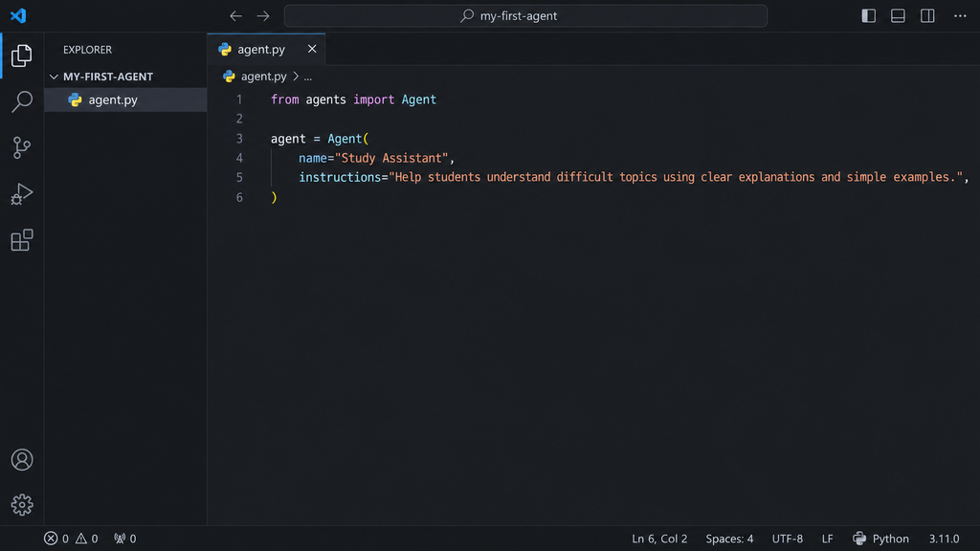This screenshot has width=980, height=551.
Task: Click the Python file icon in Explorer
Action: click(x=75, y=99)
